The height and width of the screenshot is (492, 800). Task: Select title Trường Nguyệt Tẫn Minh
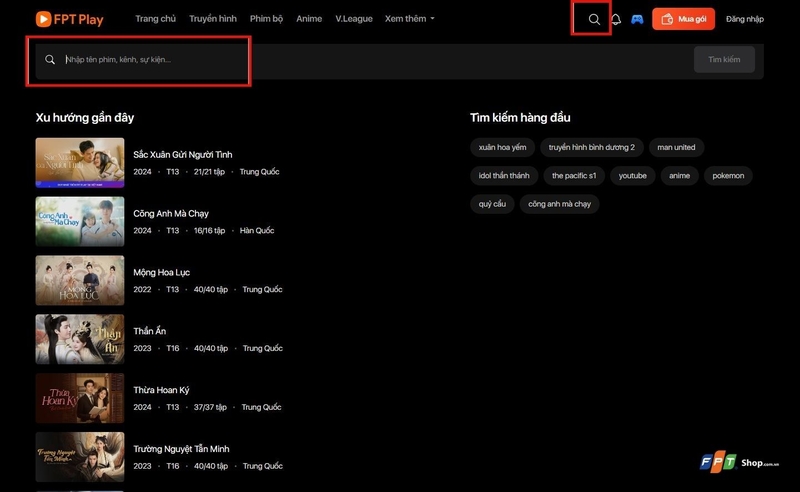181,449
